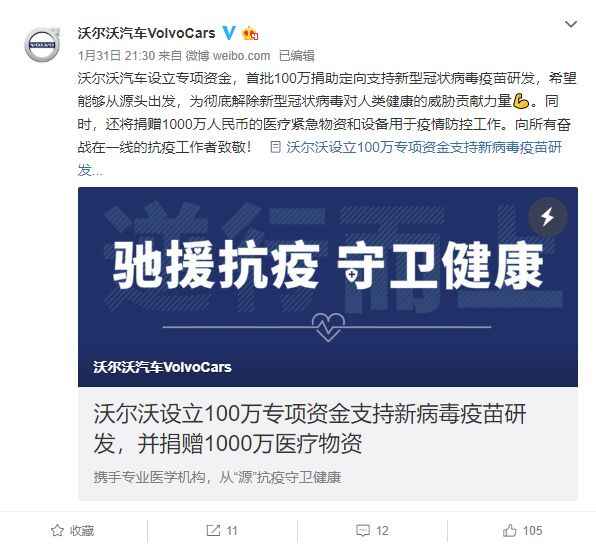Open the weibo.com source link
This screenshot has width=596, height=549.
coord(228,56)
